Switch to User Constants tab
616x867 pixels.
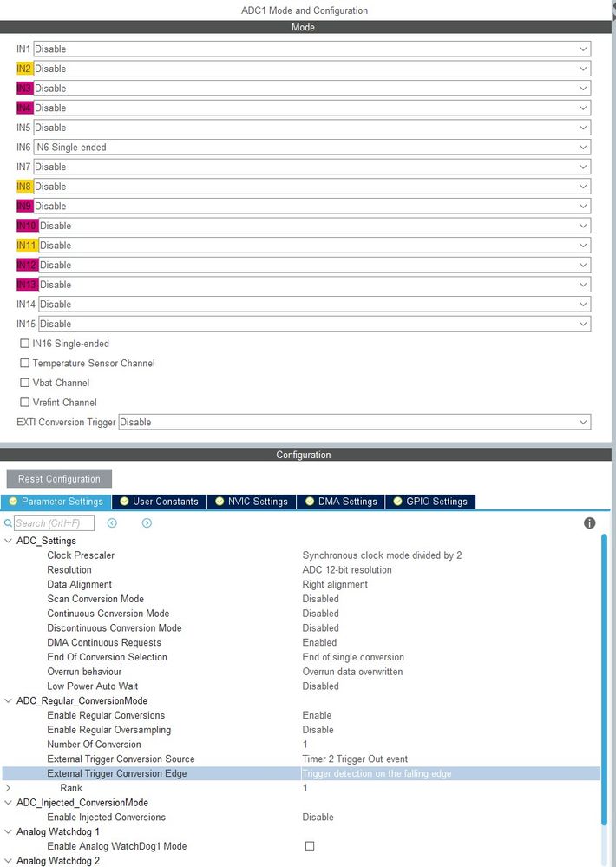(x=160, y=501)
